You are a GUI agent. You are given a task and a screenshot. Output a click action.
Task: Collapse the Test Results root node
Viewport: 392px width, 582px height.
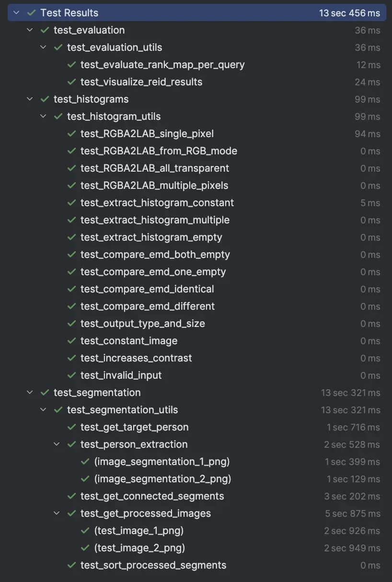(17, 13)
